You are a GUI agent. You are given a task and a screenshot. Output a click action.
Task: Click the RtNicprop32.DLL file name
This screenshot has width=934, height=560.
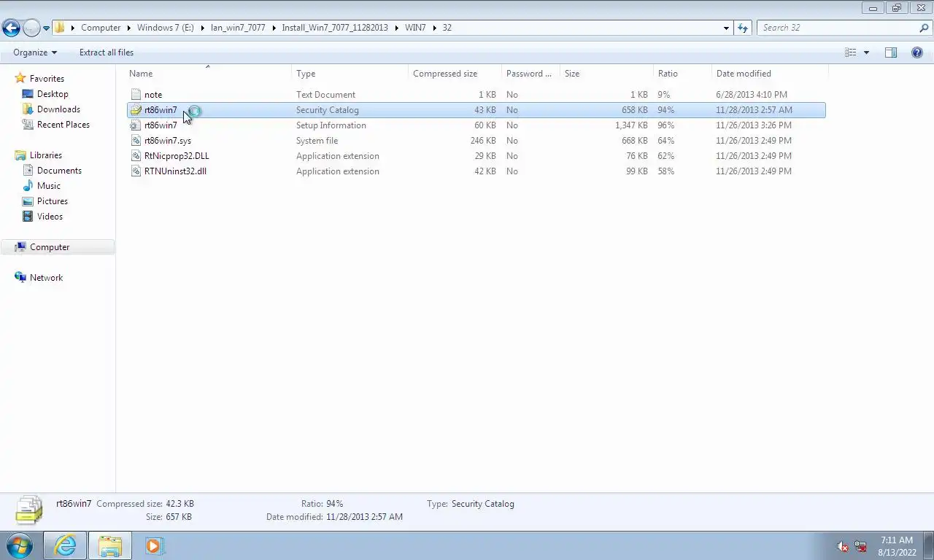177,156
